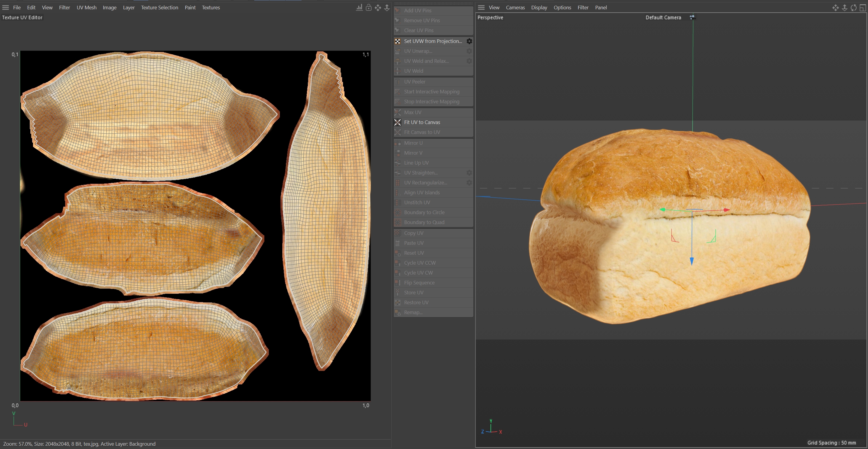Click Set UVW from Projection command
The image size is (868, 449).
433,41
